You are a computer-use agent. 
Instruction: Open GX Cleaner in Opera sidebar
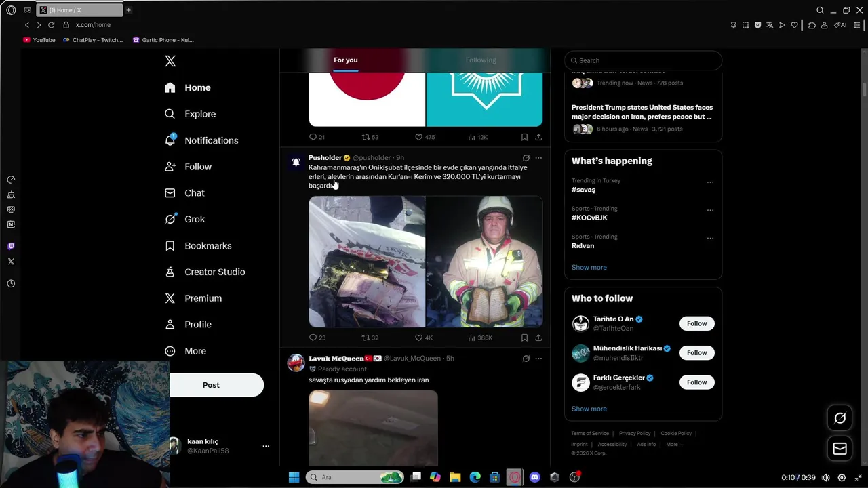(11, 195)
